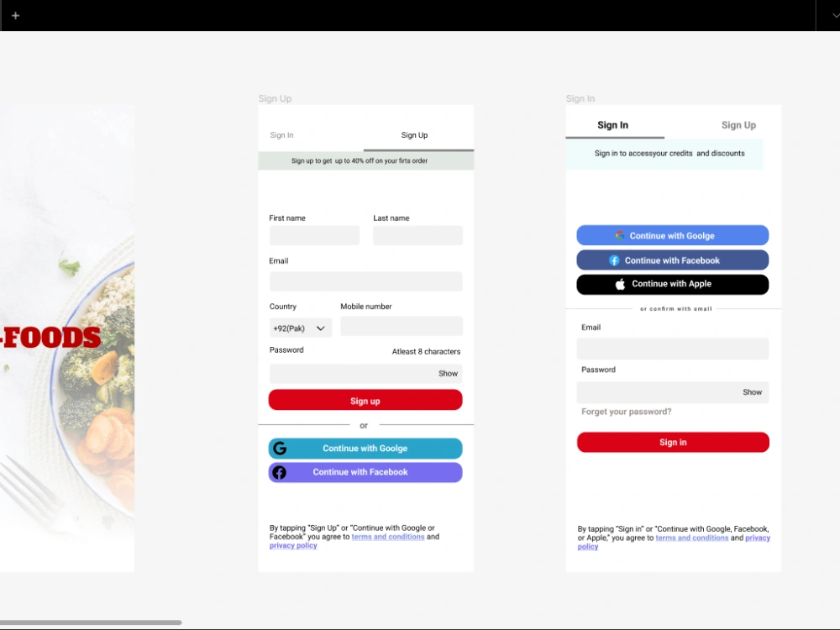The width and height of the screenshot is (840, 630).
Task: Click Forget your password? link
Action: click(x=627, y=412)
